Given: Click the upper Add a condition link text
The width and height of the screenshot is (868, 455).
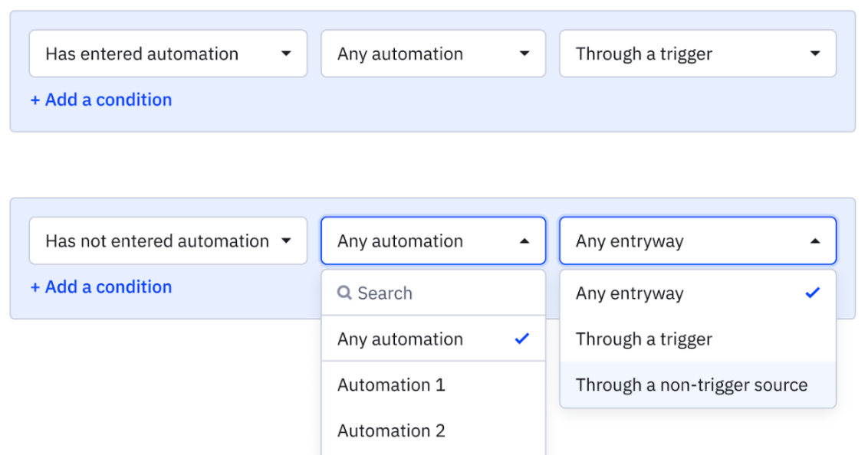Looking at the screenshot, I should [x=109, y=100].
